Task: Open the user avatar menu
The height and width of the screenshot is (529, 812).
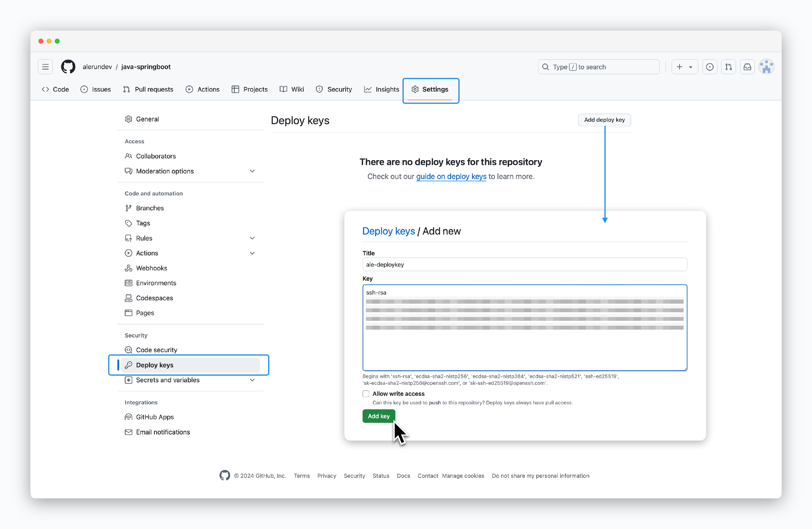Action: [766, 67]
